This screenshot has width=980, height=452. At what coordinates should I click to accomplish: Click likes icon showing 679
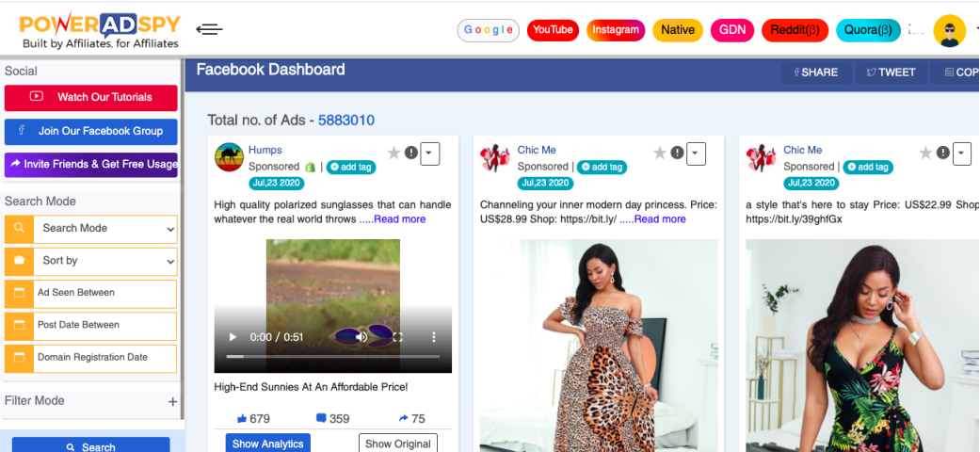pos(243,418)
